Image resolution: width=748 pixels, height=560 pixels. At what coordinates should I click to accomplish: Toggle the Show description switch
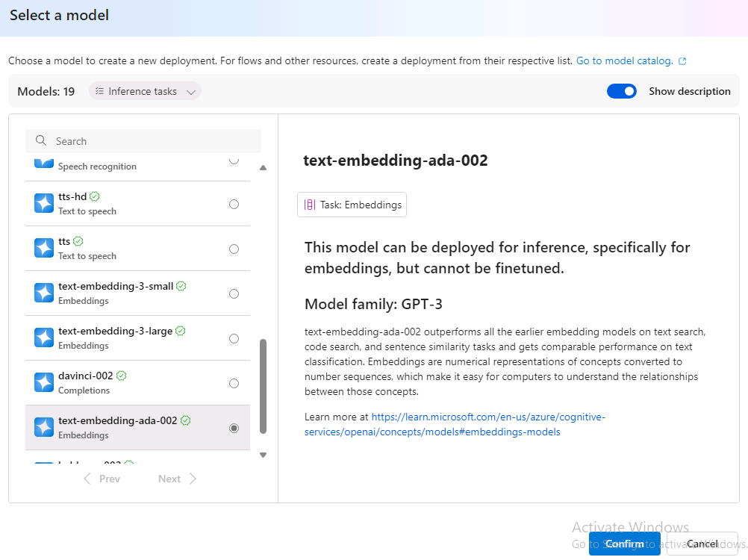click(x=621, y=91)
